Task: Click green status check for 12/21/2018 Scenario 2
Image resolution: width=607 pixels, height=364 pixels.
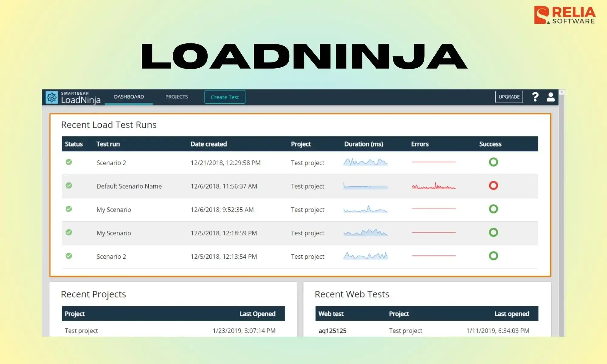Action: pyautogui.click(x=69, y=162)
